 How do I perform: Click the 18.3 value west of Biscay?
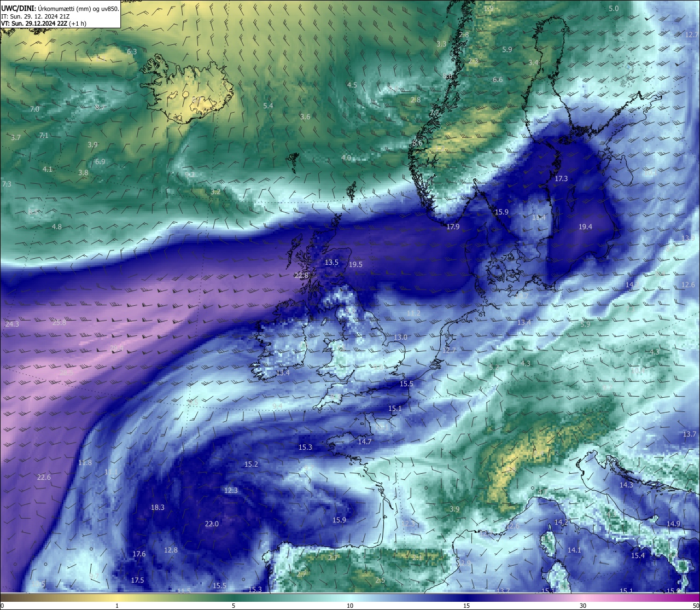(157, 507)
